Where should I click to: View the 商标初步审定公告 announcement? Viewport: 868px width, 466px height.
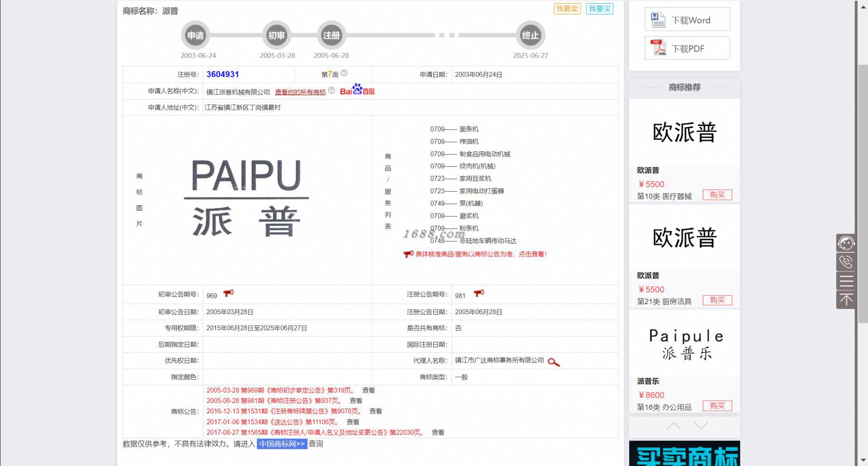coord(368,390)
